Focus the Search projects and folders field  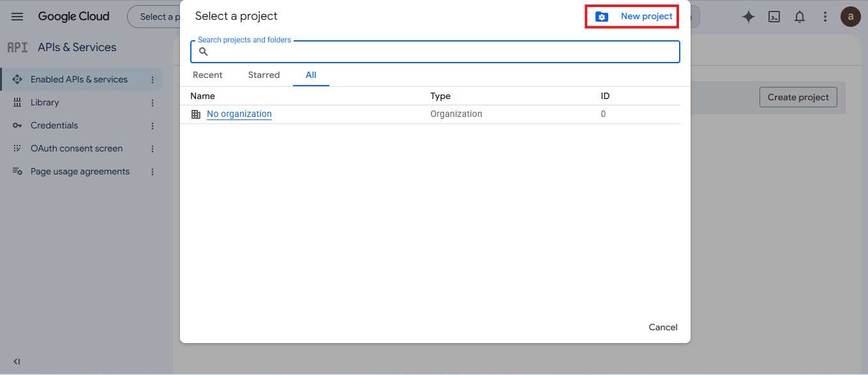(435, 52)
